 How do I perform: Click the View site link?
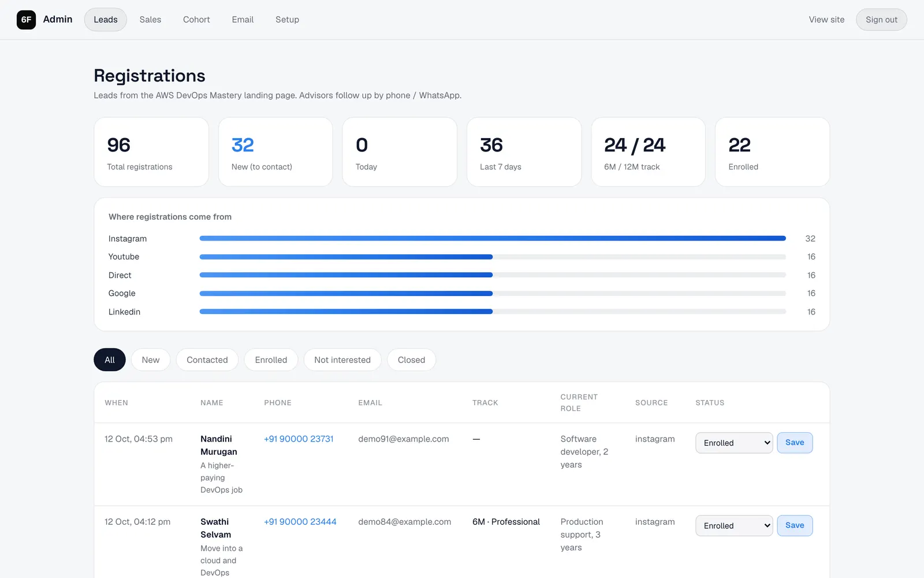pos(826,20)
